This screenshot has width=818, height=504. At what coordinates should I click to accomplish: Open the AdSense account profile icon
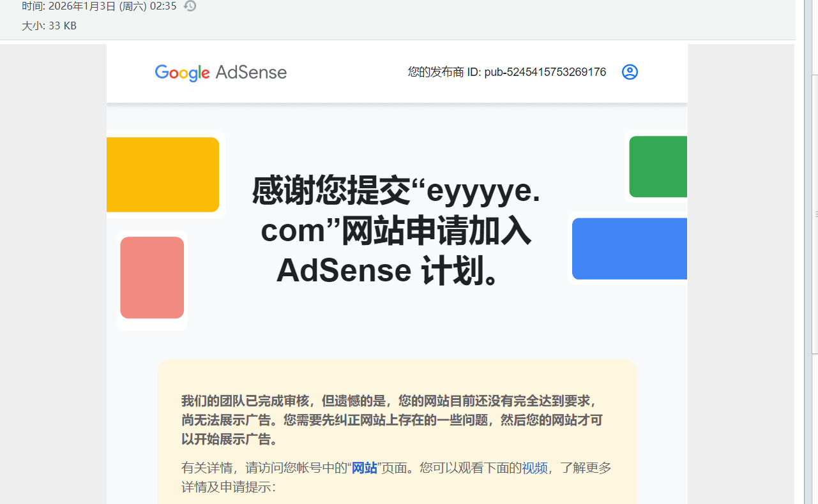(x=630, y=72)
